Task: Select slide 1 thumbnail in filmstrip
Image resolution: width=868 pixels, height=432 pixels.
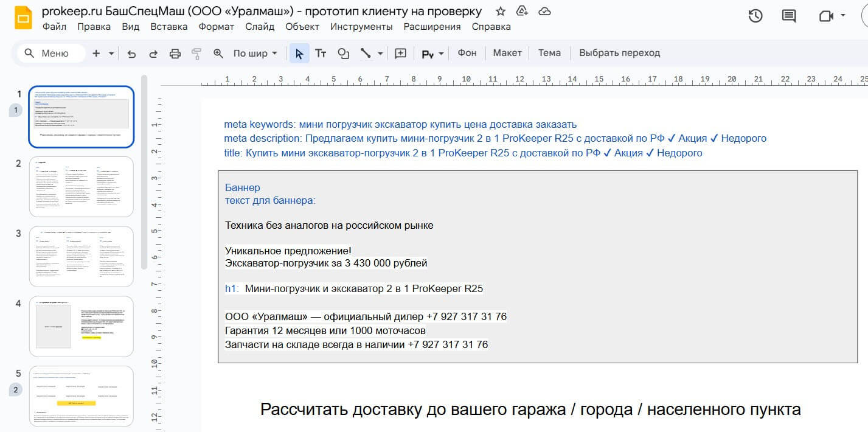Action: click(82, 117)
